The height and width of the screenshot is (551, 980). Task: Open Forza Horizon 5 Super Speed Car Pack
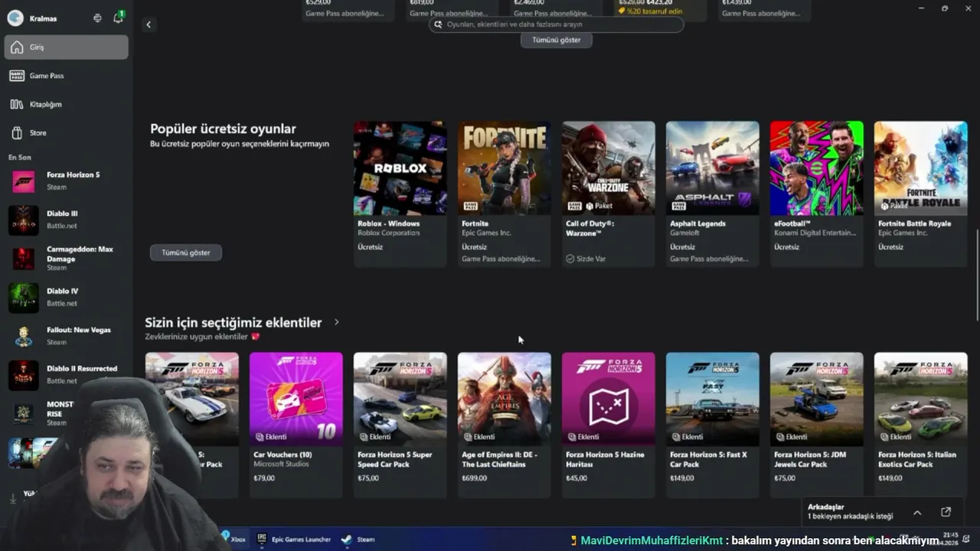[400, 425]
